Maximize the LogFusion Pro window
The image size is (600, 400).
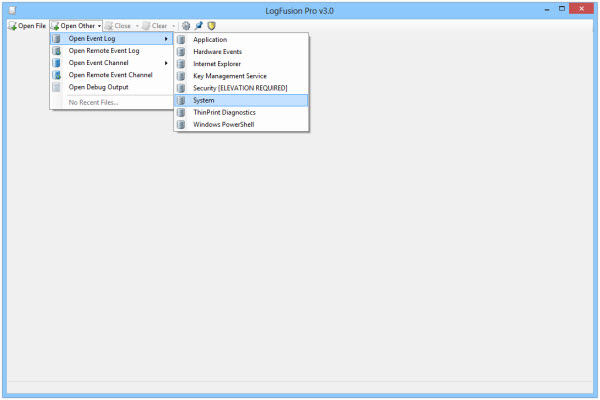tap(561, 9)
